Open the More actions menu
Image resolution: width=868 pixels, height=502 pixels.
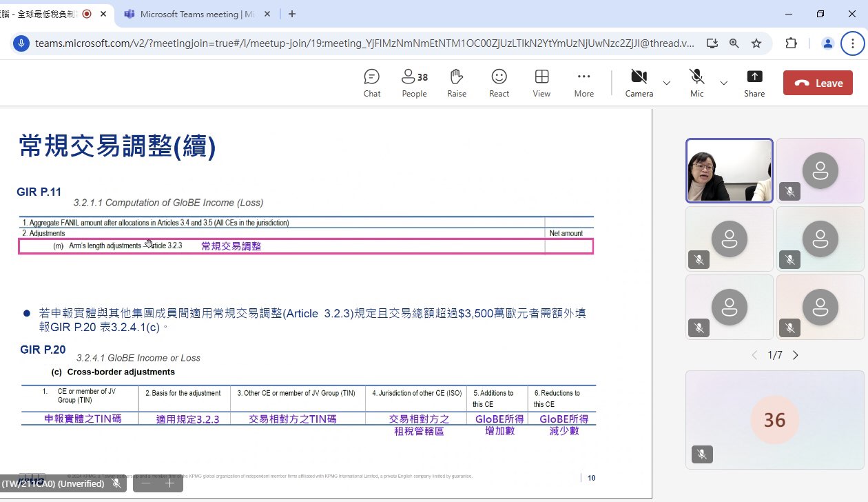point(583,83)
